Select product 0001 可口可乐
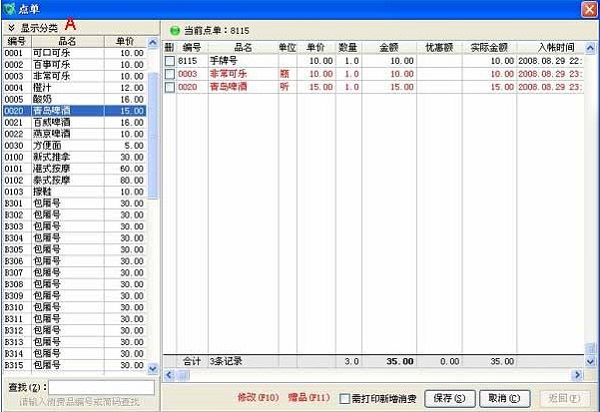 coord(75,53)
